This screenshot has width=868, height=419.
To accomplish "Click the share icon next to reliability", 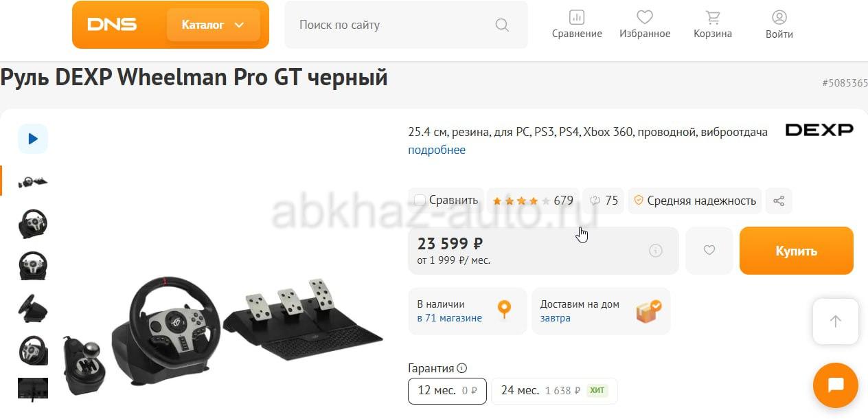I will click(779, 201).
